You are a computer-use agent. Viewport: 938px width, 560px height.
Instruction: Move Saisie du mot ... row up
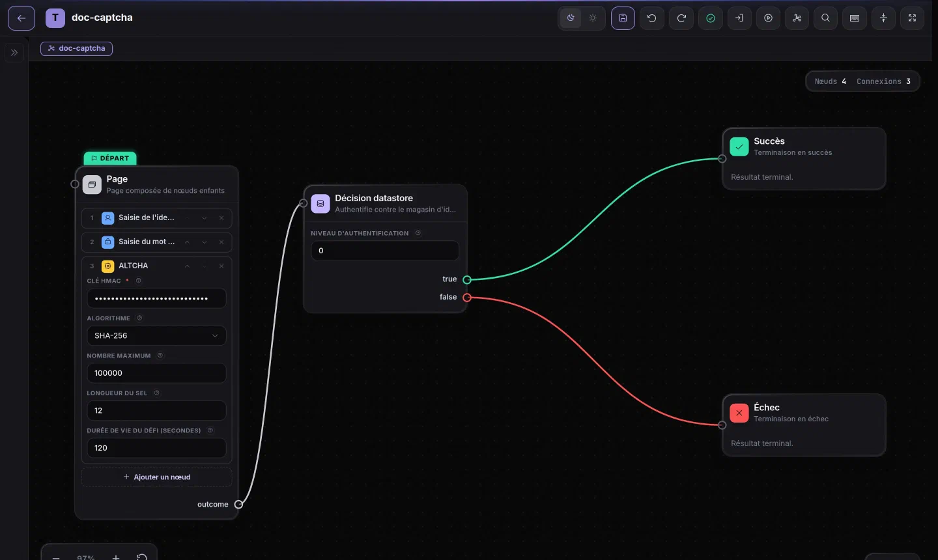(x=187, y=242)
